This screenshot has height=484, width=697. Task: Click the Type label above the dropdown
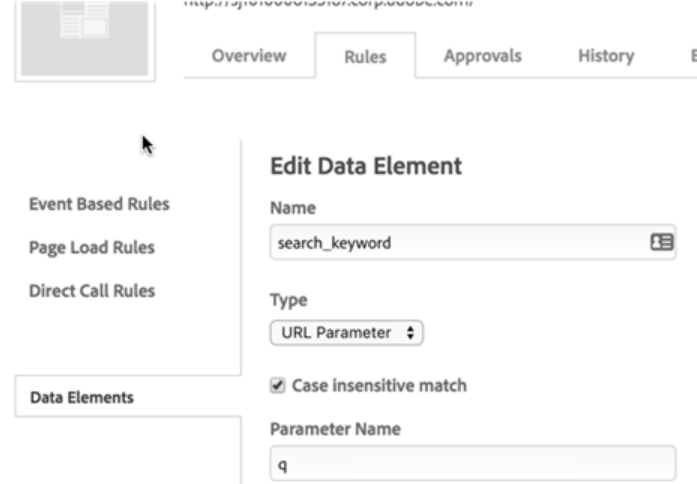point(287,298)
